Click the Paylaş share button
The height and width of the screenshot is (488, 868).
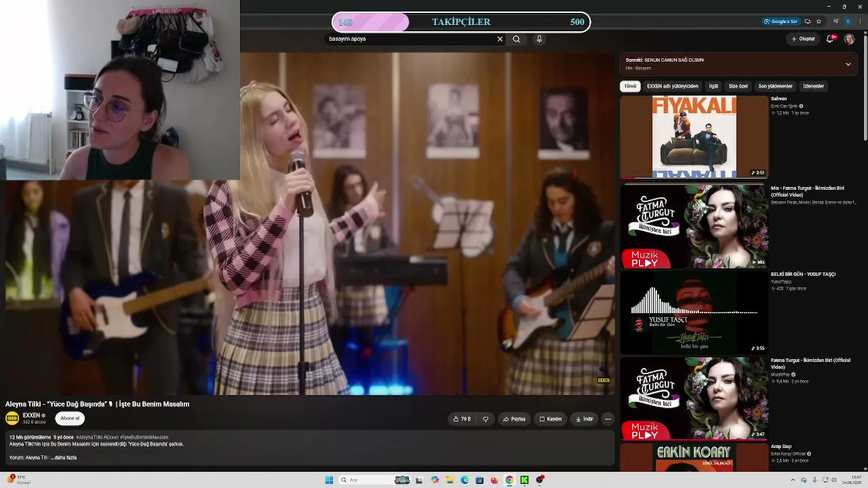(x=514, y=419)
